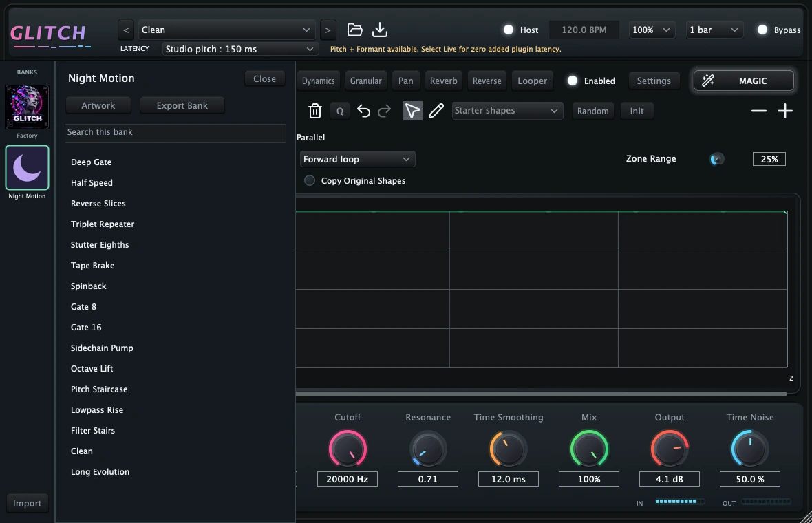Image resolution: width=812 pixels, height=523 pixels.
Task: Open the 100% scale dropdown
Action: pyautogui.click(x=651, y=30)
